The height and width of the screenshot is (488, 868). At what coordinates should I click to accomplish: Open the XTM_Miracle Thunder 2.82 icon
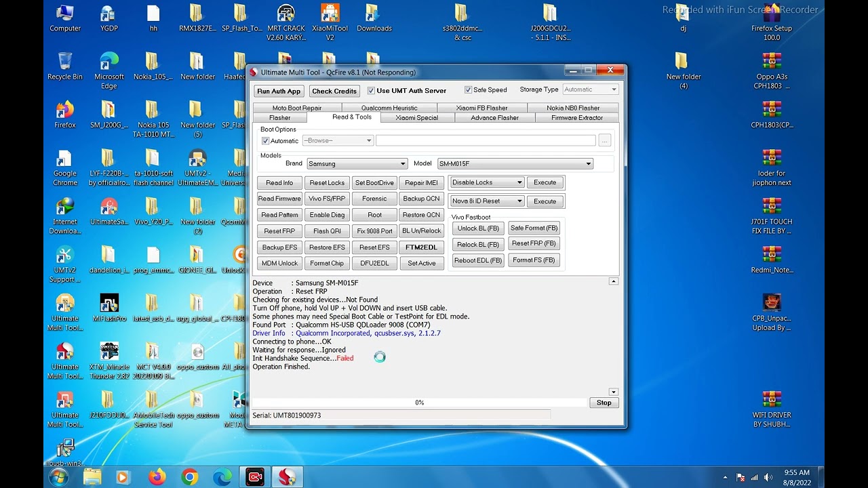coord(109,361)
